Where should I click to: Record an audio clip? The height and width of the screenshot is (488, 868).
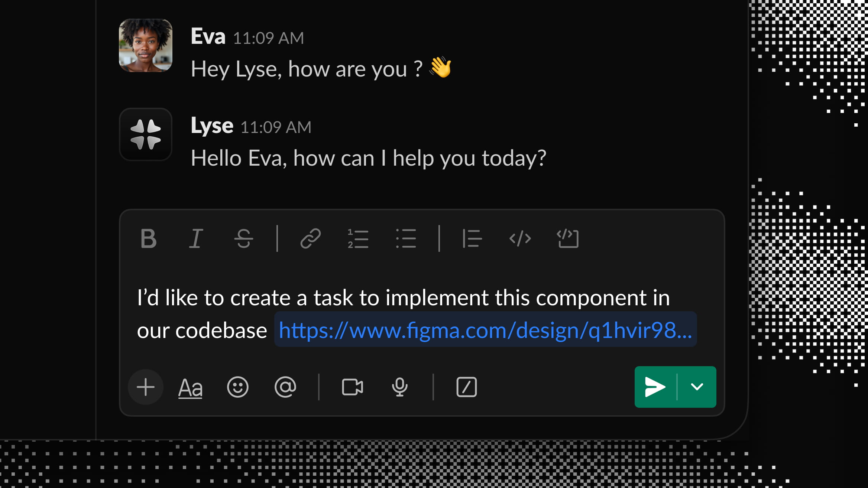pyautogui.click(x=399, y=387)
